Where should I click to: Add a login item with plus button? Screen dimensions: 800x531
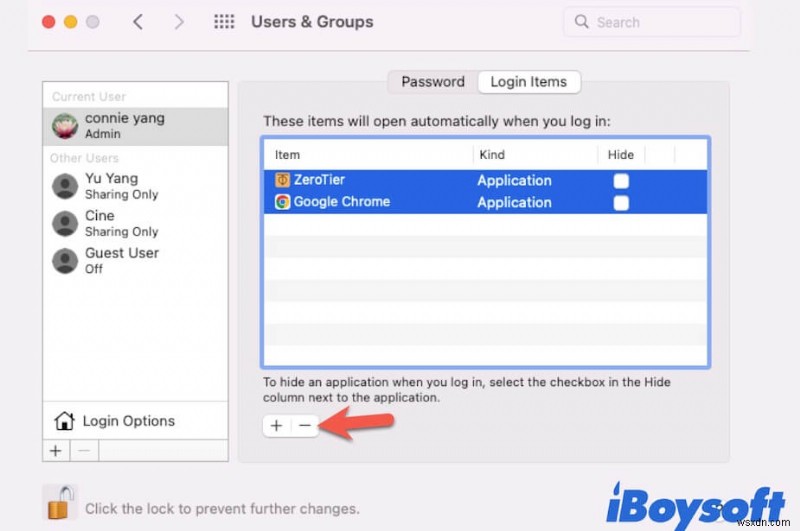(x=277, y=425)
